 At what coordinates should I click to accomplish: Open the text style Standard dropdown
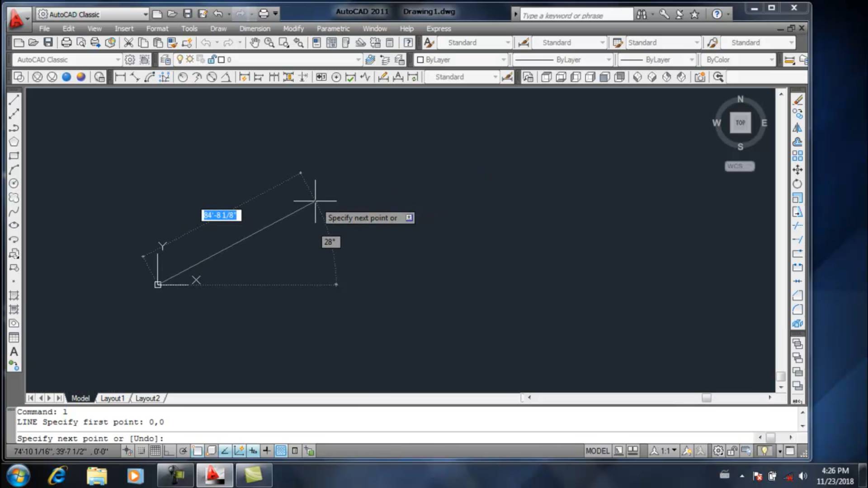coord(475,42)
